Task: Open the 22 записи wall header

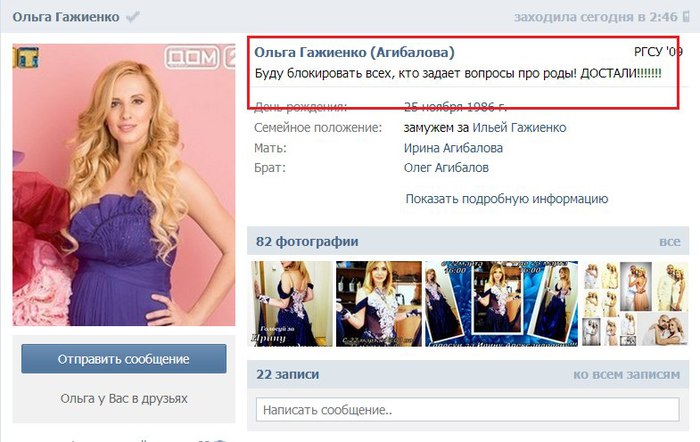Action: click(x=288, y=374)
